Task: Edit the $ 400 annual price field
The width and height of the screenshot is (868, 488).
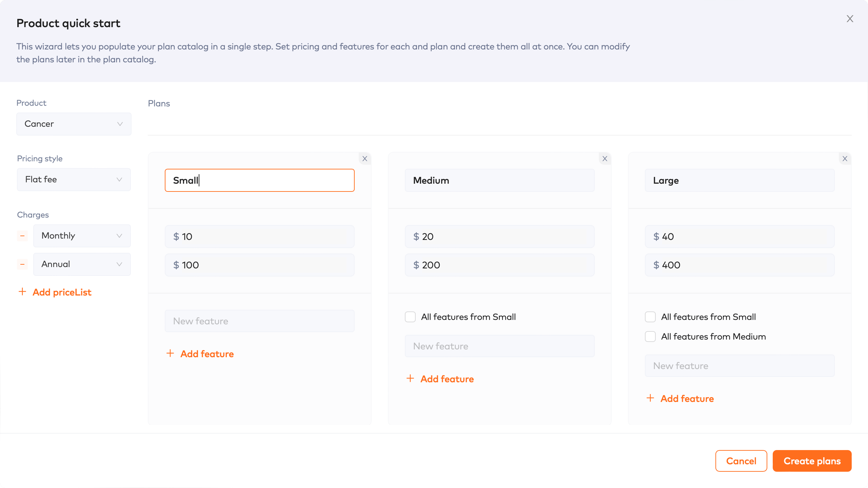Action: pos(740,265)
